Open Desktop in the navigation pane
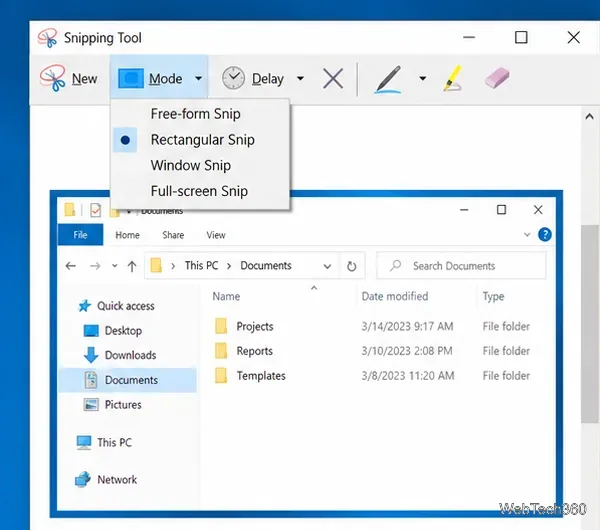 pos(112,331)
